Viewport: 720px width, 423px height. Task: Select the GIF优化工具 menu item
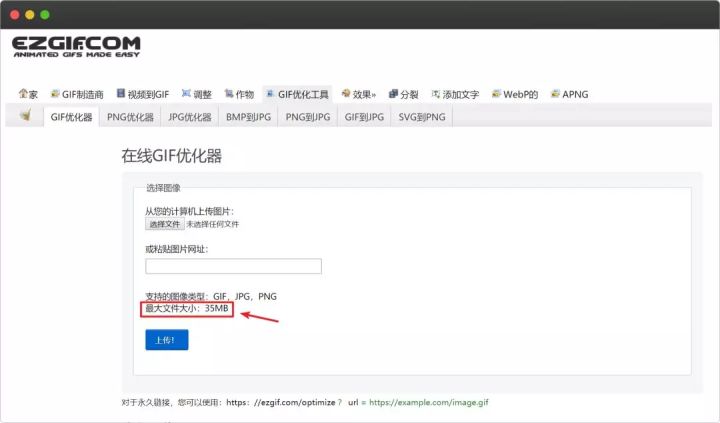(x=298, y=94)
